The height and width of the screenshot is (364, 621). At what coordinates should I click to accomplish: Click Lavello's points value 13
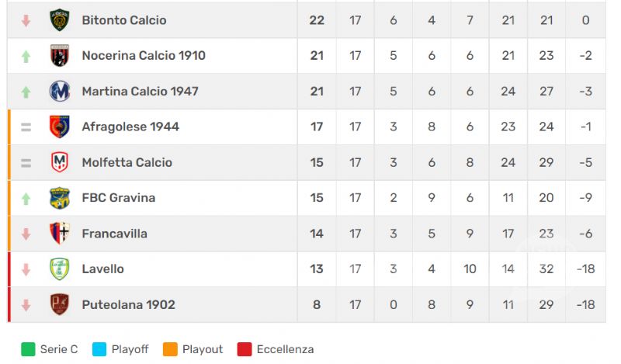point(317,269)
